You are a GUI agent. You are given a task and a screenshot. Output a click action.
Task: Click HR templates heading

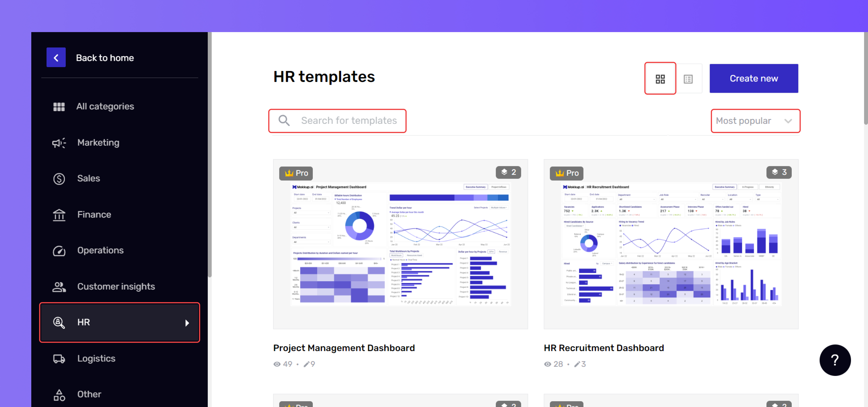click(x=324, y=77)
